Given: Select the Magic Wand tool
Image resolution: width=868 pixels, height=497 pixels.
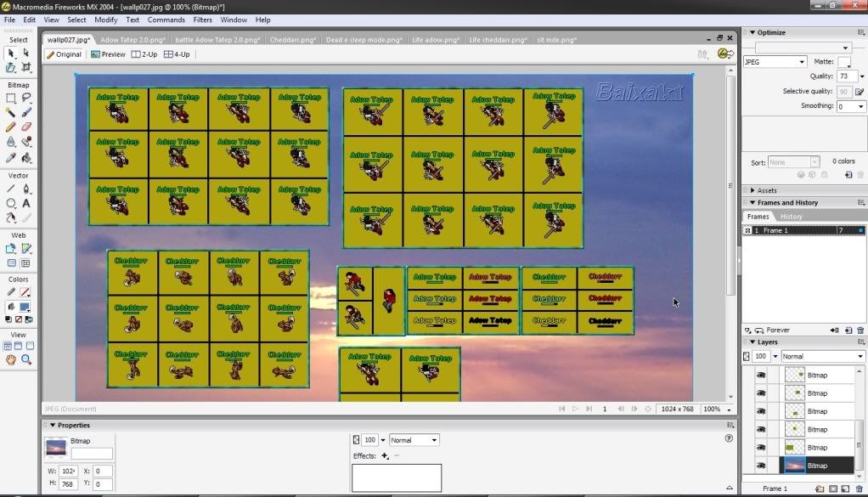Looking at the screenshot, I should pyautogui.click(x=11, y=111).
